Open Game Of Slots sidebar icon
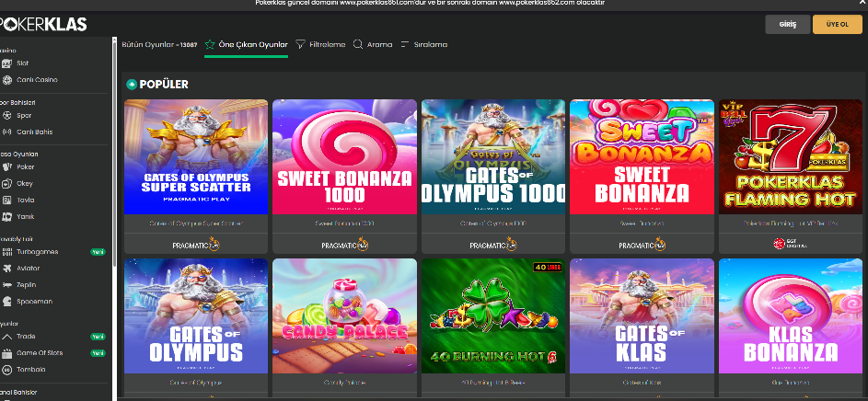Viewport: 868px width, 401px height. tap(6, 353)
